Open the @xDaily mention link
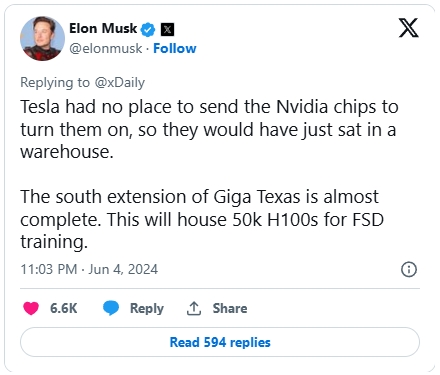 tap(120, 82)
